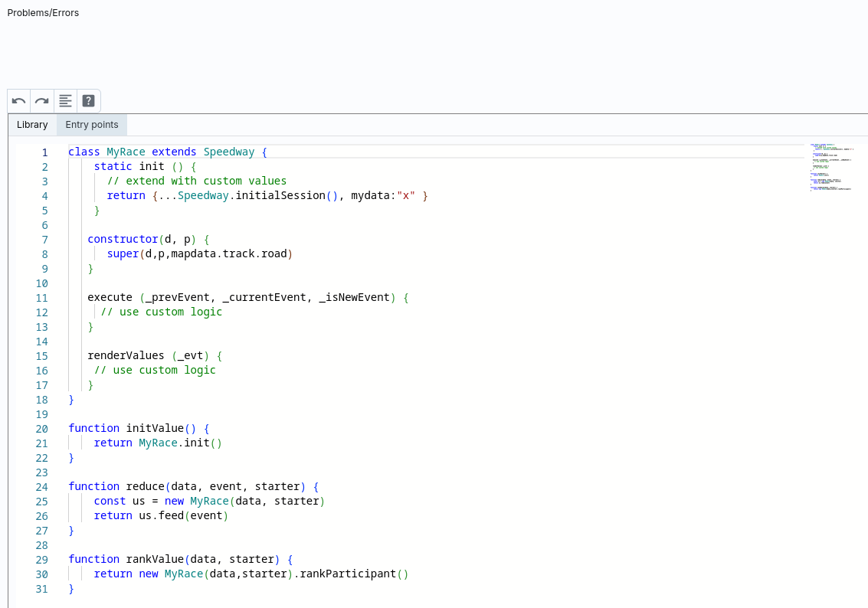Image resolution: width=868 pixels, height=608 pixels.
Task: Click the code minimap preview
Action: (831, 165)
